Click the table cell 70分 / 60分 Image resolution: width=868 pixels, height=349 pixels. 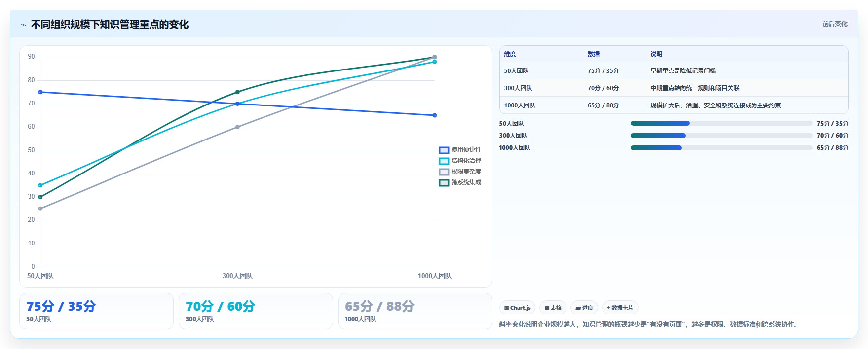603,88
